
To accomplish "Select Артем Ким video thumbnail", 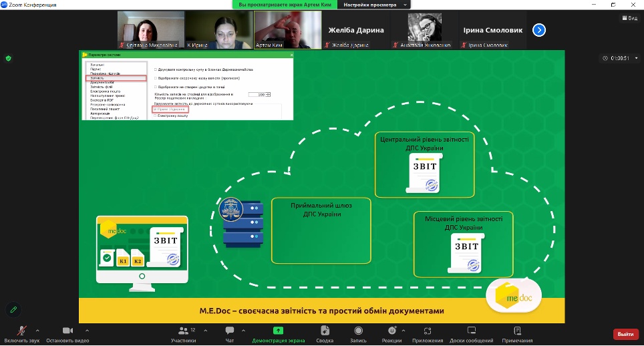I will (288, 30).
